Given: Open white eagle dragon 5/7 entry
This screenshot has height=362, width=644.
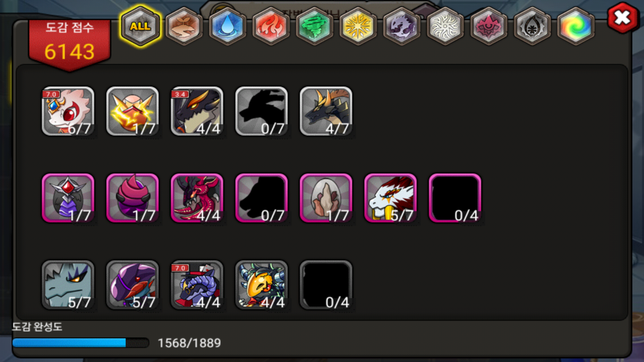Looking at the screenshot, I should [390, 198].
